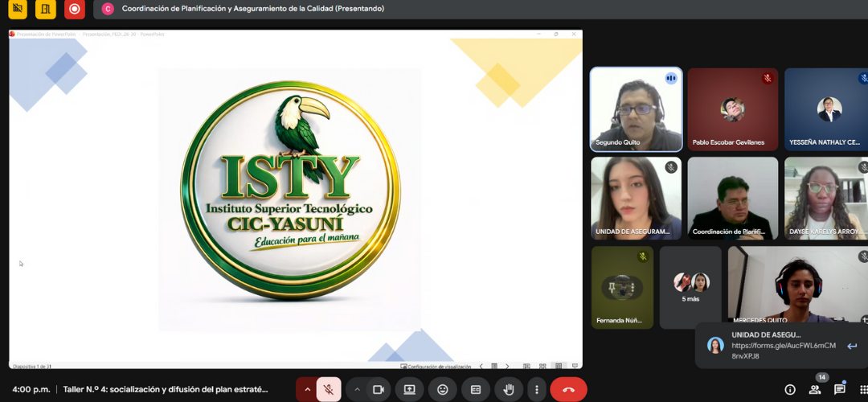Go to next slide arrow in presentation
The image size is (868, 402).
pyautogui.click(x=507, y=367)
